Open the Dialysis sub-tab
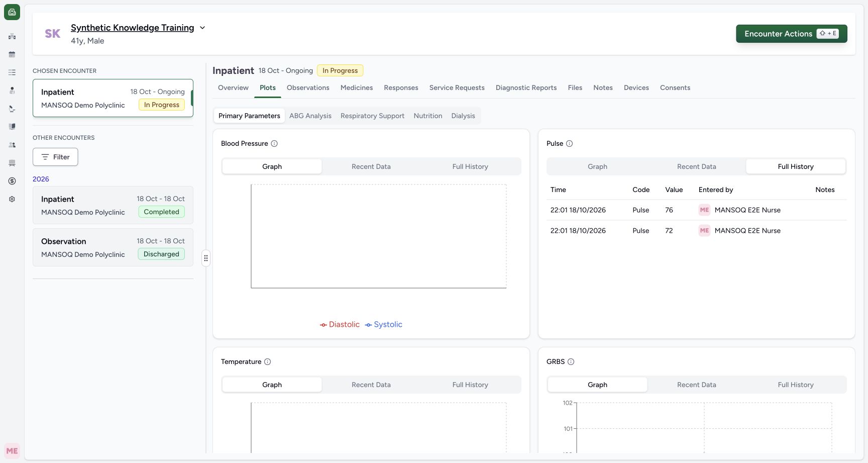Image resolution: width=868 pixels, height=463 pixels. tap(463, 116)
